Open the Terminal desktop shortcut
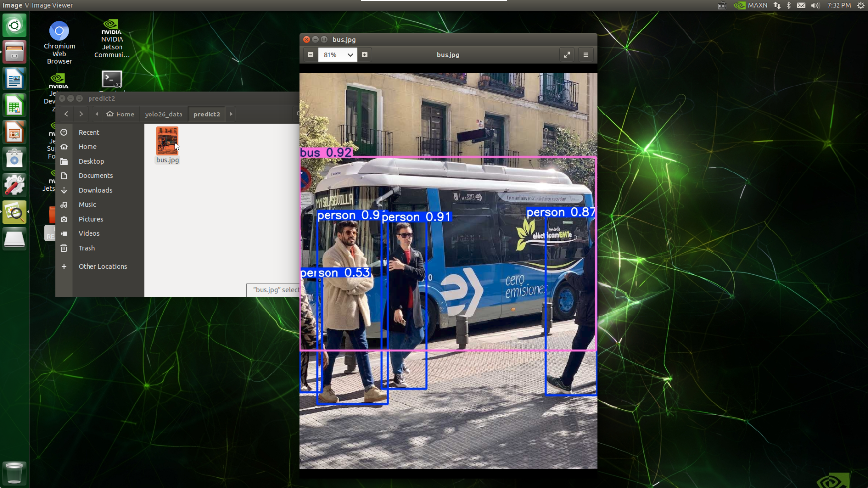The width and height of the screenshot is (868, 488). 112,80
